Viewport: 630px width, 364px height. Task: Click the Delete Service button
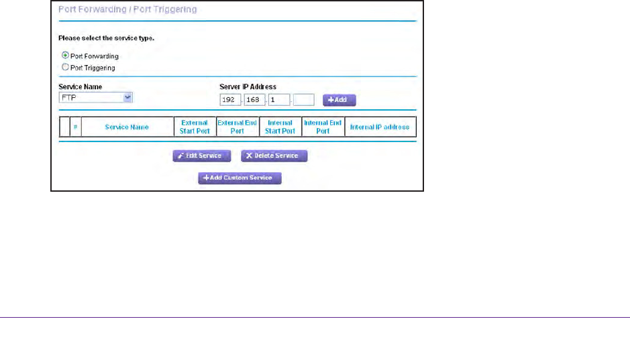coord(274,156)
